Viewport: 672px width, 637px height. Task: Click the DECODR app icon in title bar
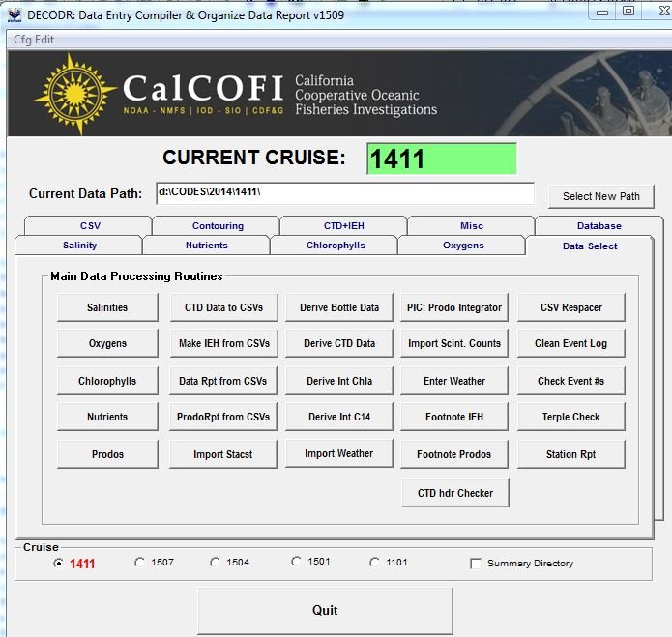click(15, 15)
